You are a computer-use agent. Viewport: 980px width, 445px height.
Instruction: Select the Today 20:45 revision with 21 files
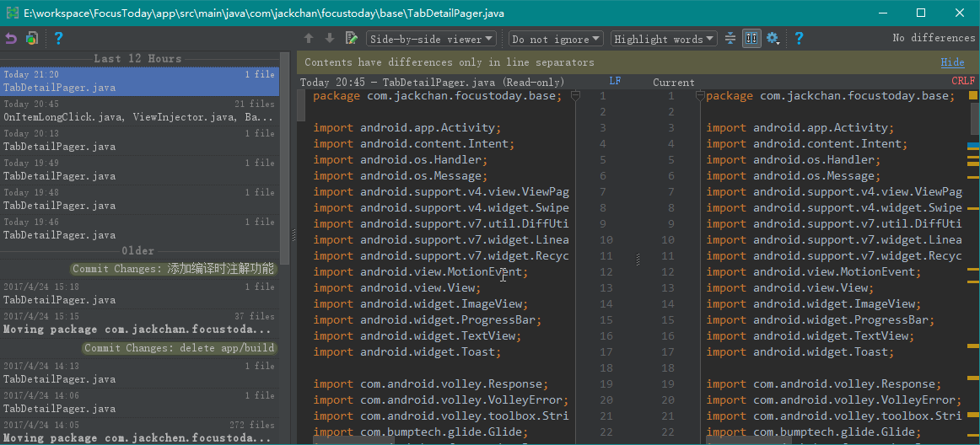(139, 110)
